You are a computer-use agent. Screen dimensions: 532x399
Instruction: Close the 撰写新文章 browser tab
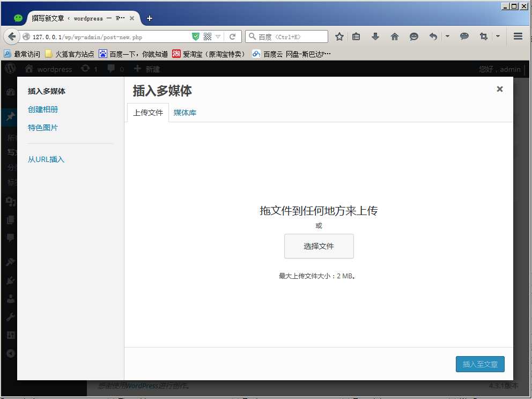(x=132, y=18)
